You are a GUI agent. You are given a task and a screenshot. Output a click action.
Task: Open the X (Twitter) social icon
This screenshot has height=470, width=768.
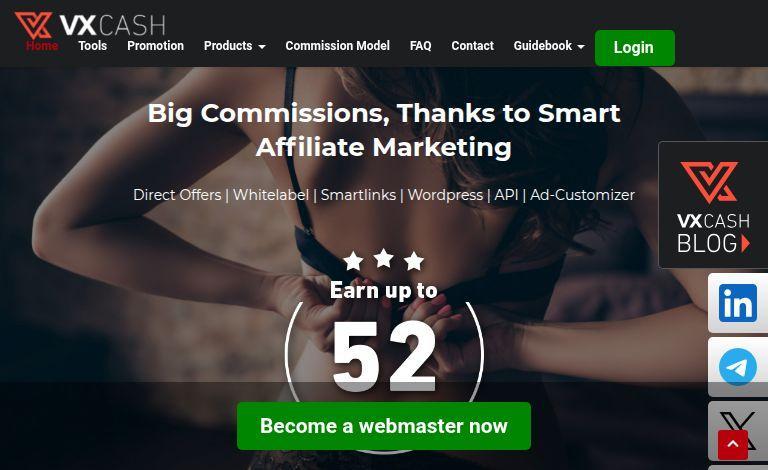pos(738,431)
